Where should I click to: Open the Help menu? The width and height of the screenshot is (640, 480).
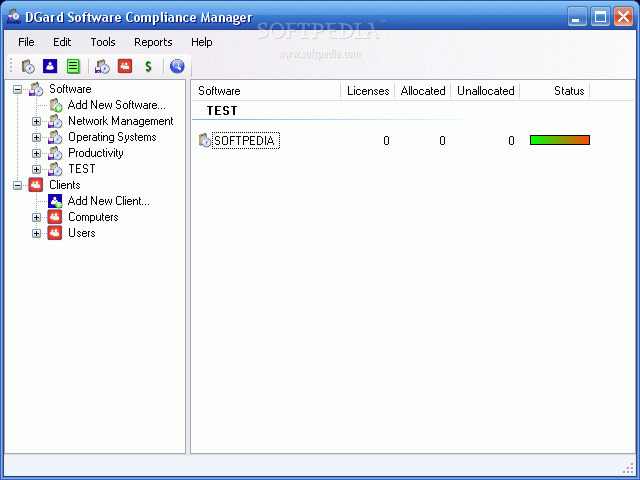[202, 42]
